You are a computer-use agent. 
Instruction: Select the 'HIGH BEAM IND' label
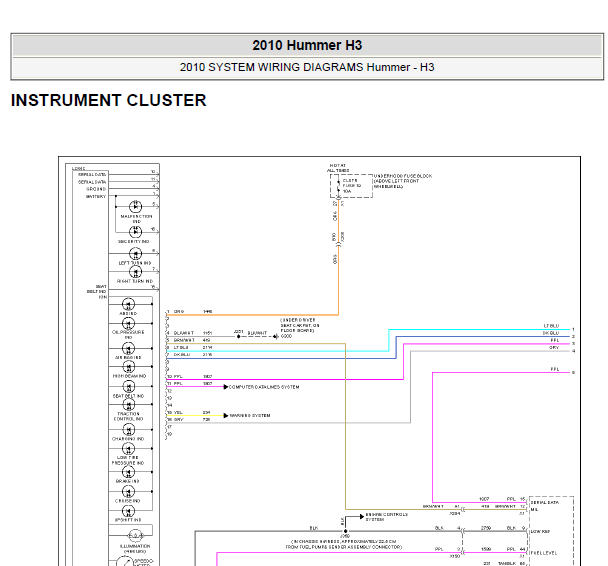pyautogui.click(x=129, y=376)
